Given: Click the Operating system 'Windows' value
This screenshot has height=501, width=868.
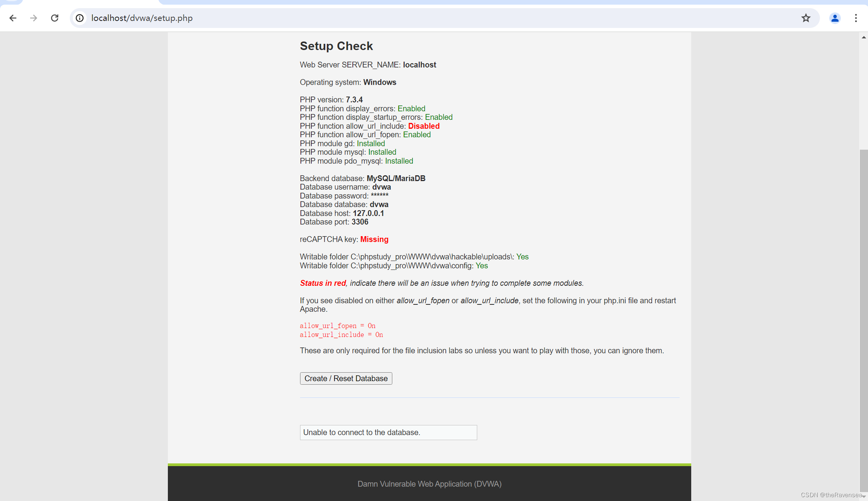Looking at the screenshot, I should tap(380, 82).
